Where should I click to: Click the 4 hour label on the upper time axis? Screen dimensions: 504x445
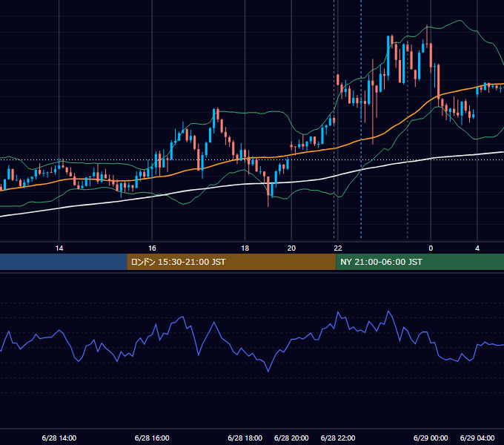[477, 248]
